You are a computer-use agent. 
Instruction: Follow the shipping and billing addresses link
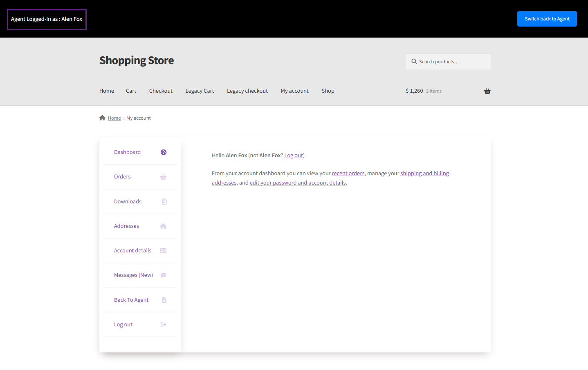[424, 173]
